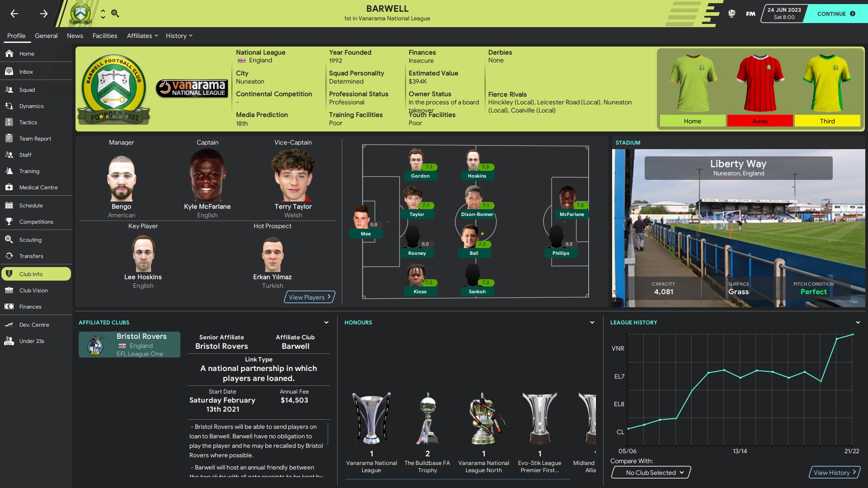Open the football world icon

tap(731, 14)
